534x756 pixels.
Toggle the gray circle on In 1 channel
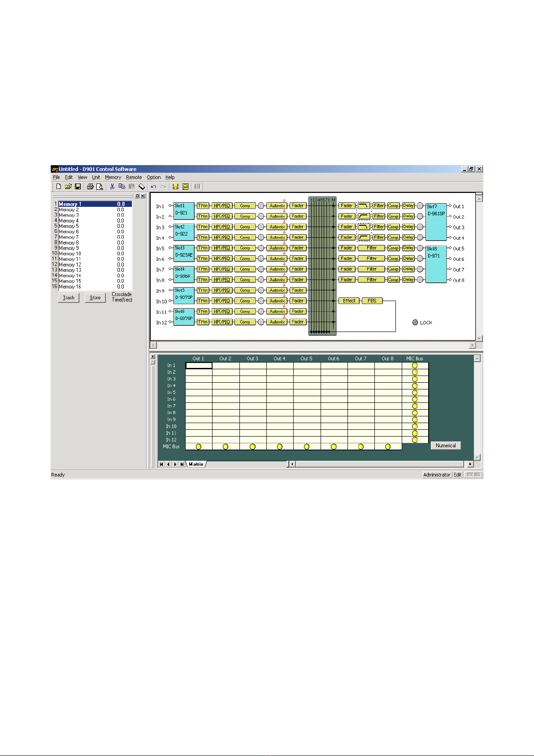point(261,205)
